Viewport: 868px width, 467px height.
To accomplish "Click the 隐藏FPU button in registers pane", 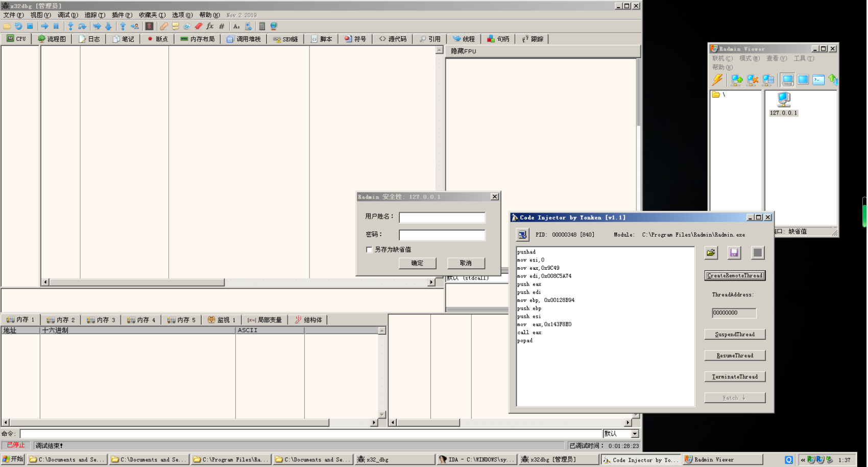I will tap(543, 51).
